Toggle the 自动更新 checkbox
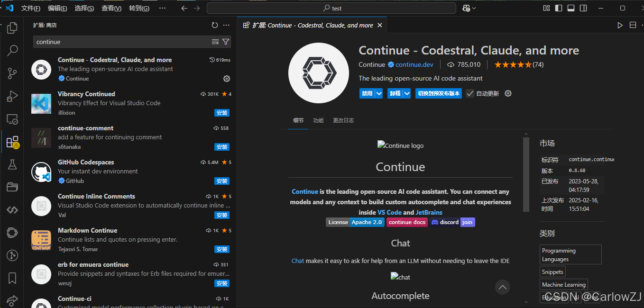The image size is (644, 308). point(470,93)
